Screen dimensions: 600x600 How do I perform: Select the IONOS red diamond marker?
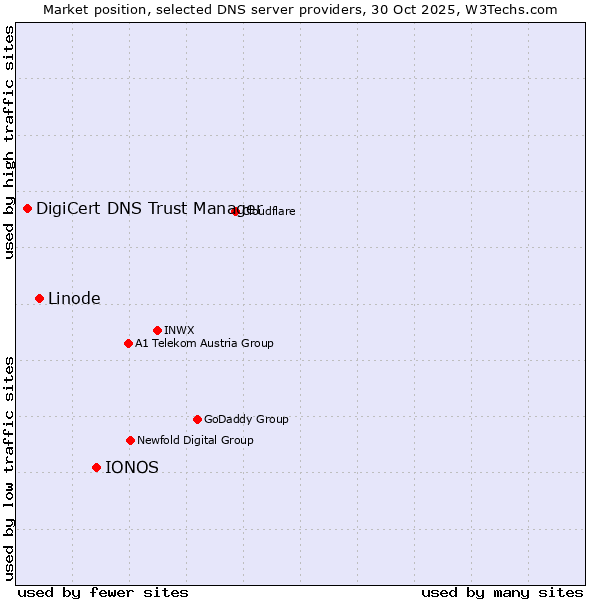pos(96,467)
